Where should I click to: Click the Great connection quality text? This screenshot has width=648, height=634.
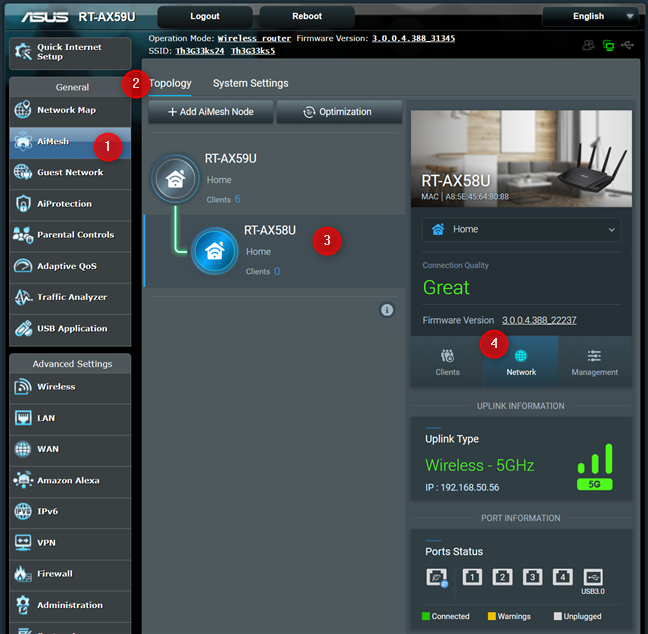point(446,288)
